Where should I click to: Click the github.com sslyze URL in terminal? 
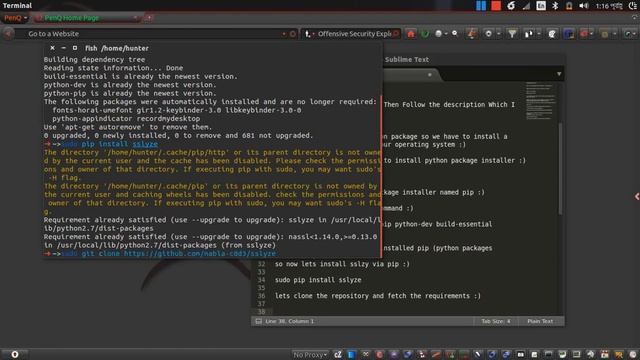200,253
